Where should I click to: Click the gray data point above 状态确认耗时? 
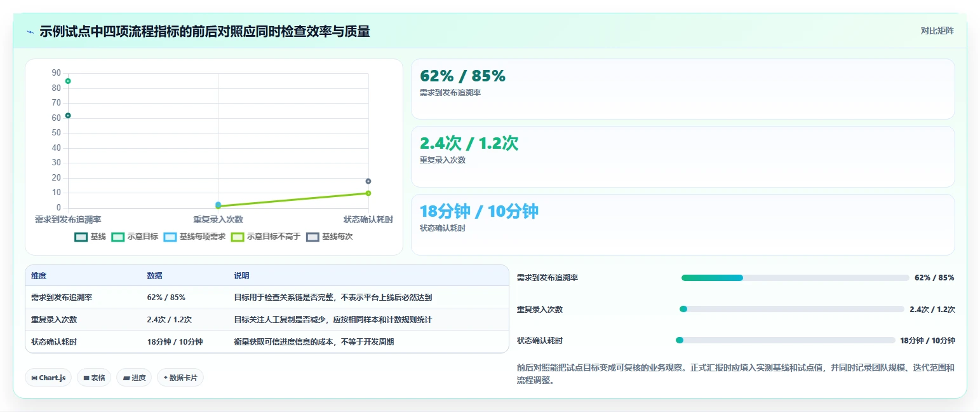pos(368,181)
